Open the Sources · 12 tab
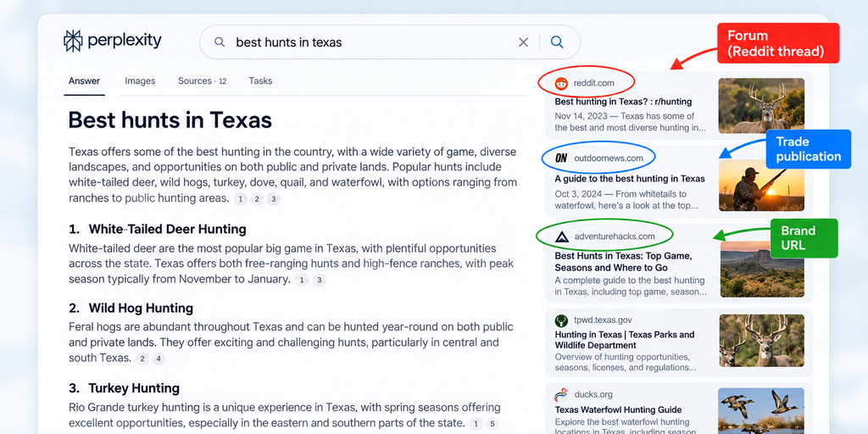This screenshot has height=434, width=868. [202, 81]
